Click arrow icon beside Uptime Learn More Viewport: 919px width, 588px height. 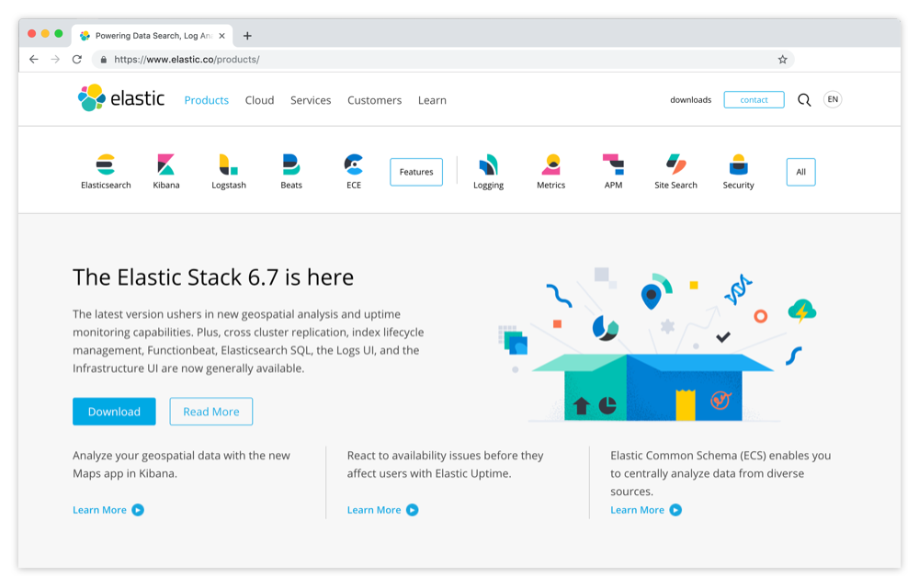click(412, 510)
